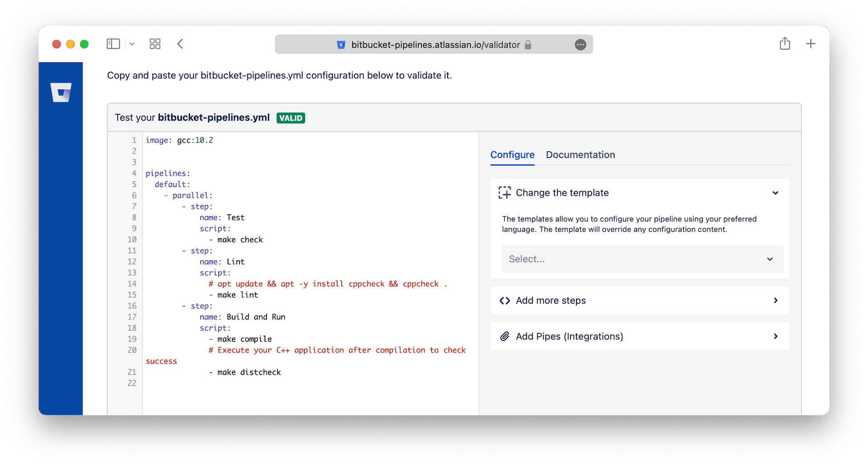The image size is (868, 466).
Task: Toggle the Safari sidebar icon
Action: click(113, 44)
